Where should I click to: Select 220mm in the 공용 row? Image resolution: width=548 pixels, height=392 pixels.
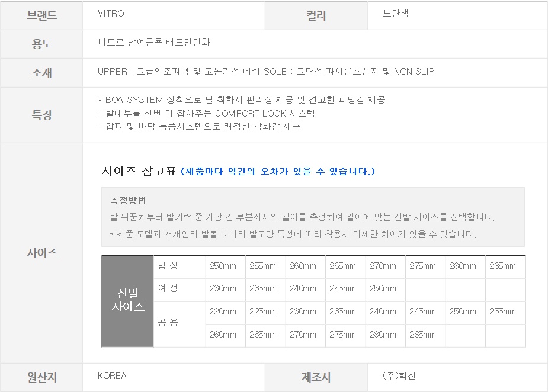[223, 311]
